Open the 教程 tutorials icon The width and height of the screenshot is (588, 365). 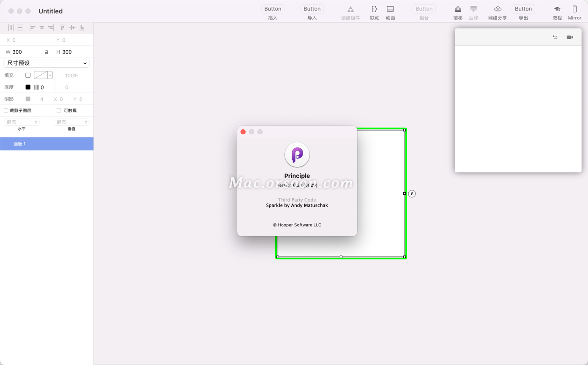557,9
